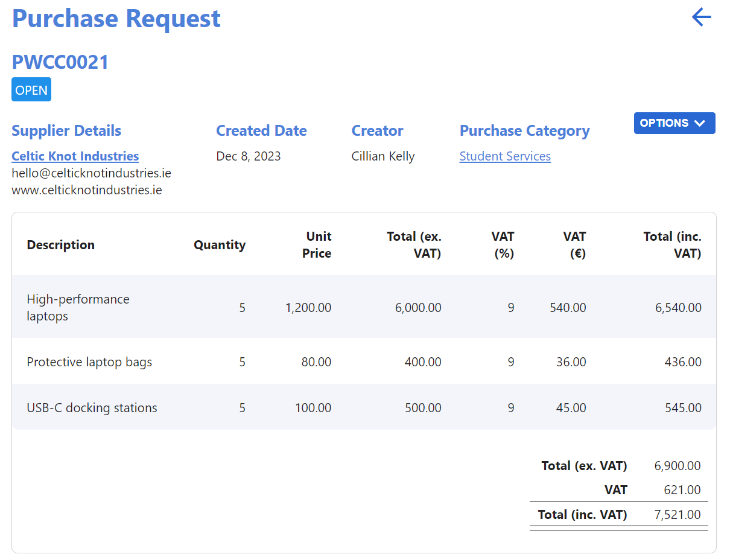Click the back arrow icon
The height and width of the screenshot is (560, 730).
pos(701,17)
